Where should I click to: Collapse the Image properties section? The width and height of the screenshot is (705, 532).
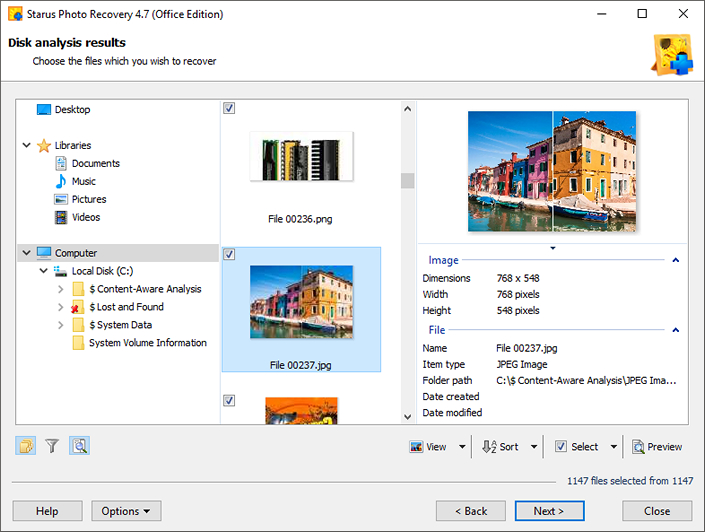tap(675, 260)
